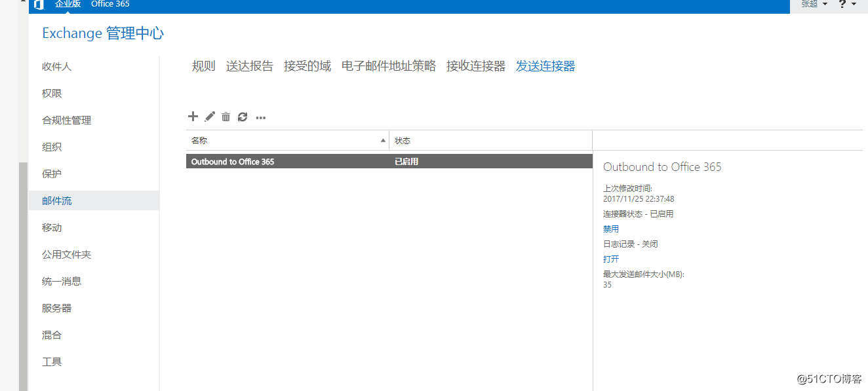The height and width of the screenshot is (391, 868).
Task: Click the 已启用 status cell
Action: [x=406, y=162]
